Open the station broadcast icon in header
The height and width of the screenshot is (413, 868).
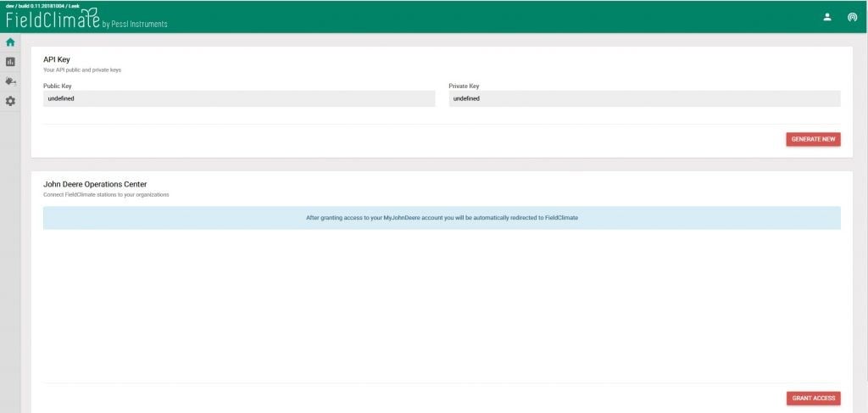852,17
